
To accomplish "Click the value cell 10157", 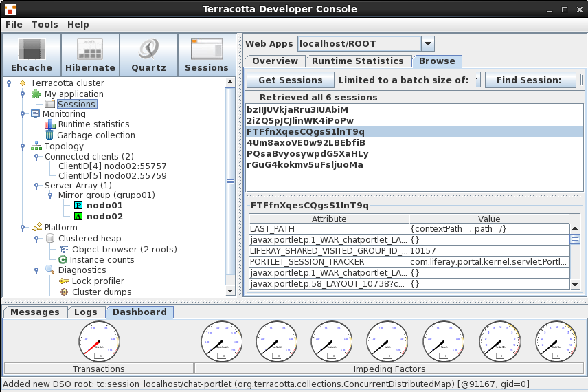I will tap(489, 251).
